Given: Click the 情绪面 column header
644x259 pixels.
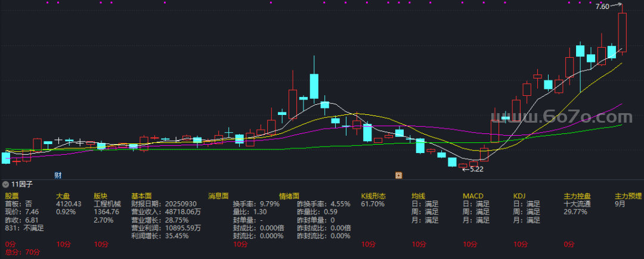Looking at the screenshot, I should coord(289,195).
